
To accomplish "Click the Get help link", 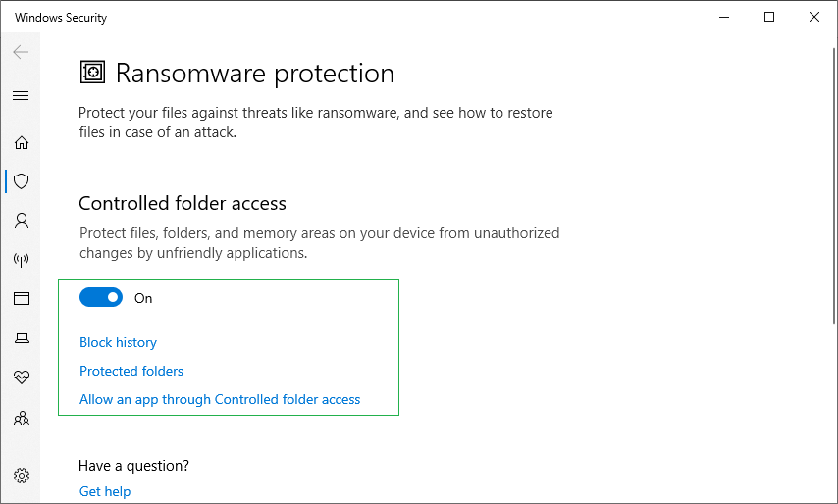I will click(x=105, y=491).
